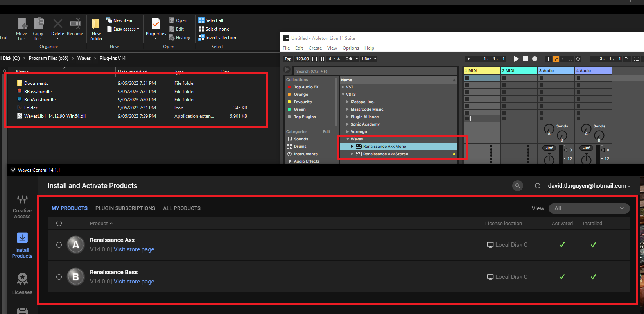Create a New folder from the ribbon

(x=96, y=29)
